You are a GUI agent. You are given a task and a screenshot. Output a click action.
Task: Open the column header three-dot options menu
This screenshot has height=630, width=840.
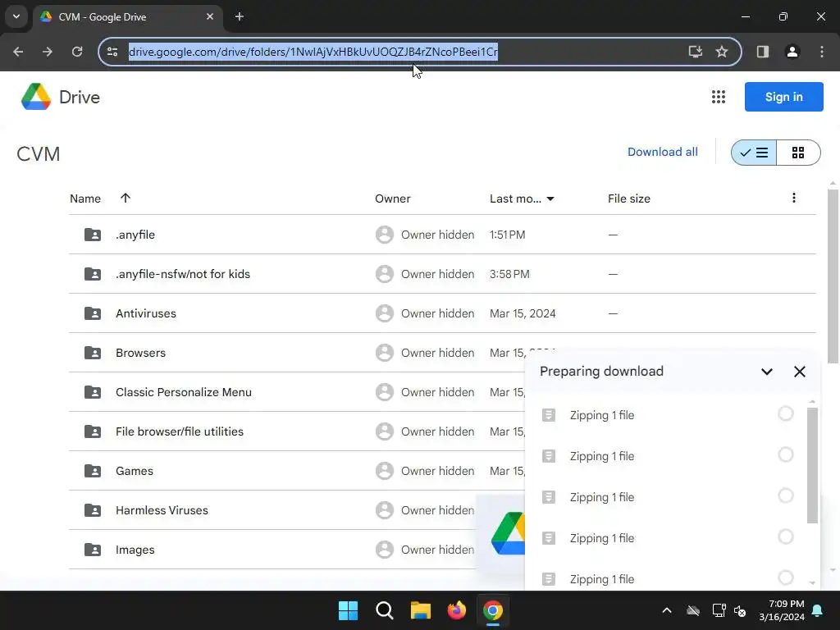(793, 199)
